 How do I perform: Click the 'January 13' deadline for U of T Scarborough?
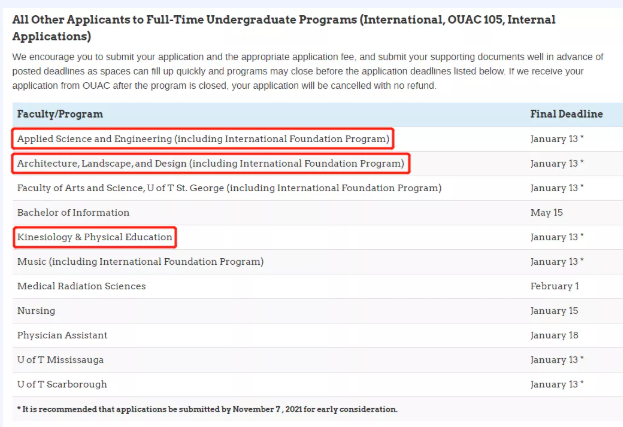coord(557,384)
